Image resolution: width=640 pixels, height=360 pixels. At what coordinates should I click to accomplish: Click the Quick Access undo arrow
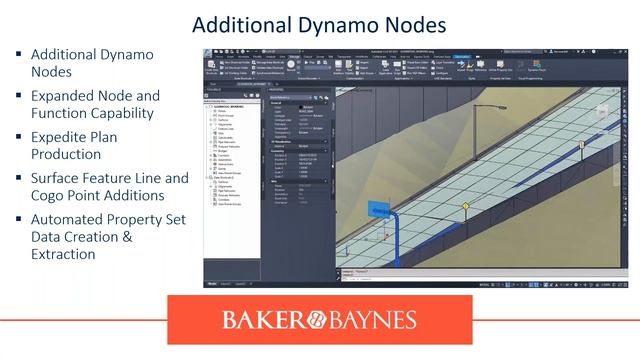point(247,51)
